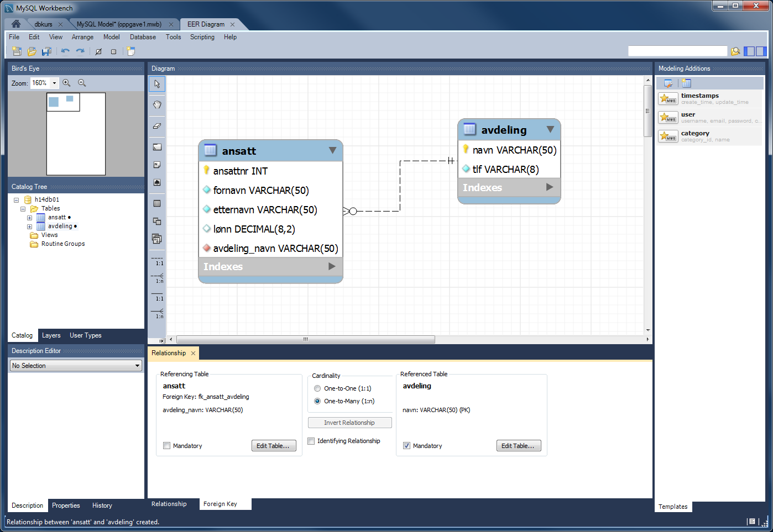The image size is (773, 532).
Task: Click the top search input field
Action: pyautogui.click(x=677, y=51)
